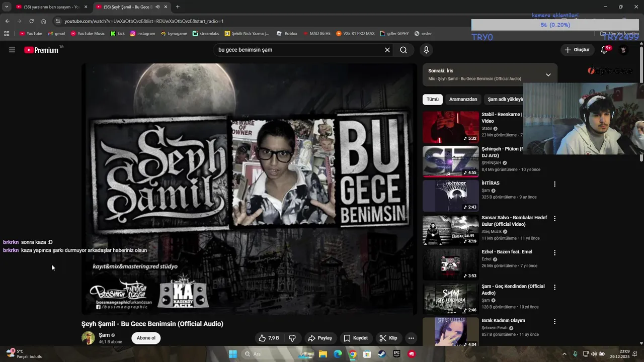644x362 pixels.
Task: Dislike the video with thumbs down
Action: [x=292, y=338]
